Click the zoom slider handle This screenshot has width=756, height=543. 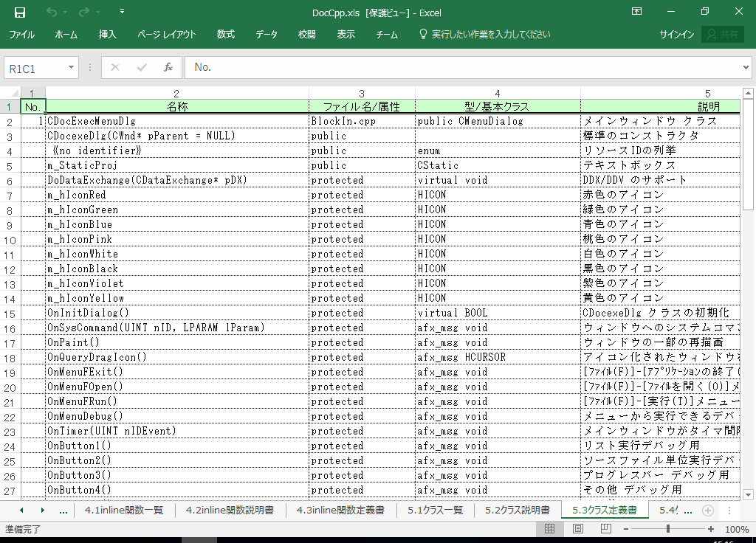pos(668,529)
